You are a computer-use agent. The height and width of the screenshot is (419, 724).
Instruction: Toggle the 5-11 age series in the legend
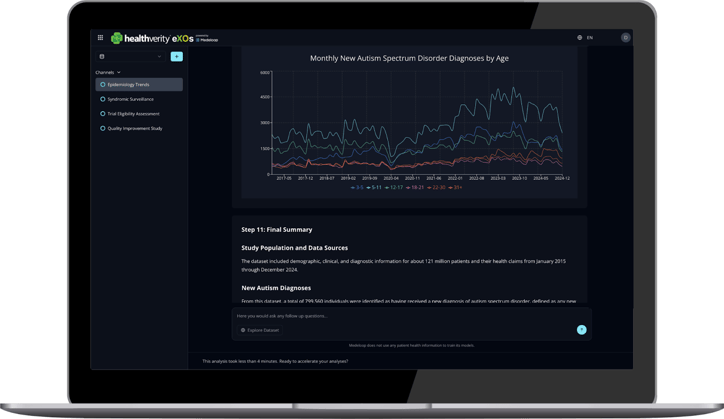point(374,187)
